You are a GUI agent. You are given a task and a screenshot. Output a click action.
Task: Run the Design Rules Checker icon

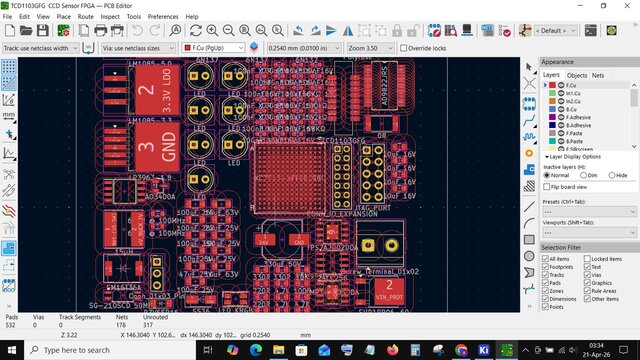click(x=504, y=31)
